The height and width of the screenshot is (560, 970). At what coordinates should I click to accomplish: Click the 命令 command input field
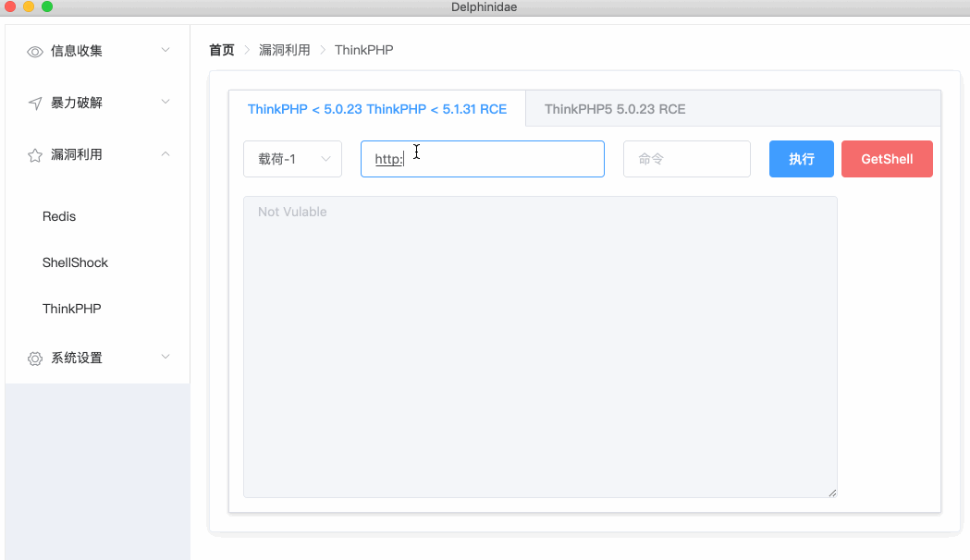[686, 159]
